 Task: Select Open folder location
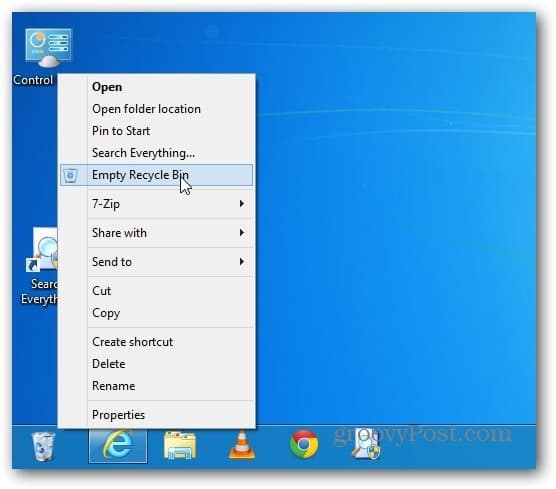(156, 109)
